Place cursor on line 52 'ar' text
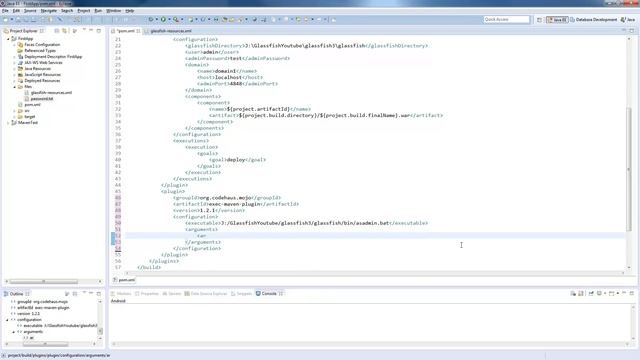640x360 pixels. click(202, 236)
